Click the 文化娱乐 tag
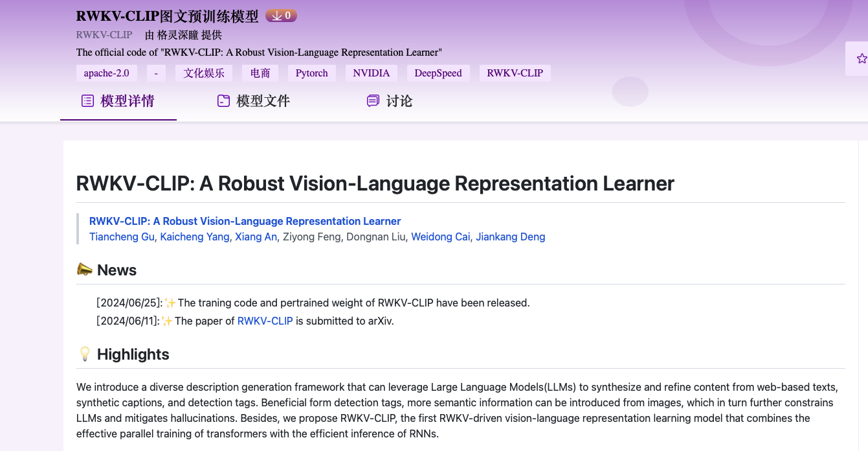This screenshot has height=451, width=868. (x=204, y=73)
